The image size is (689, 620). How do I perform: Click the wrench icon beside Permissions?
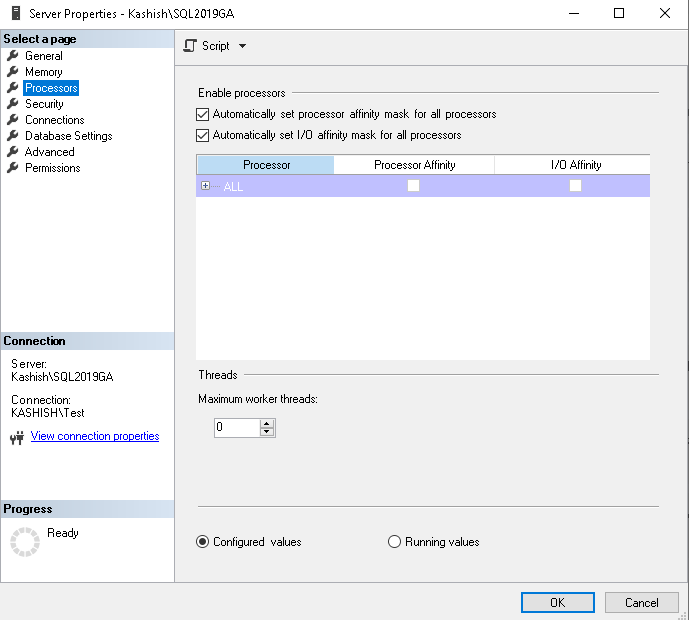[x=13, y=167]
